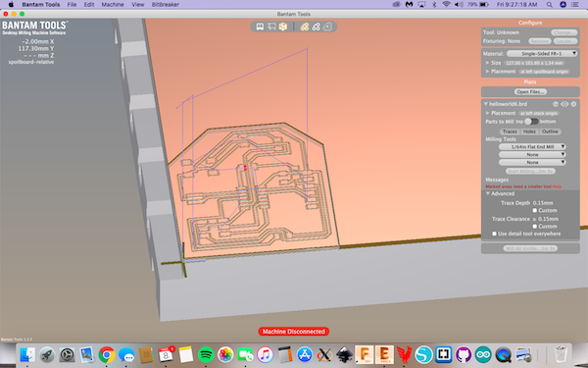Open Notification Center icon in menu bar

click(574, 5)
